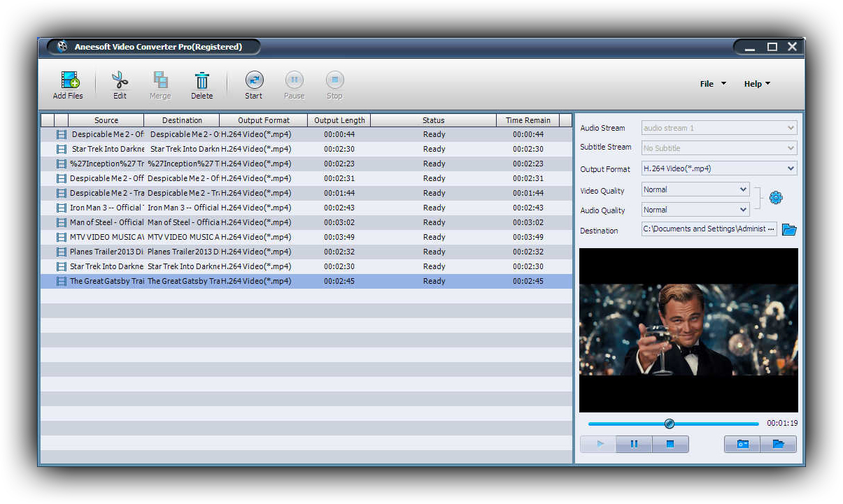Open advanced settings via the blue gear icon
The height and width of the screenshot is (504, 843).
coord(776,198)
